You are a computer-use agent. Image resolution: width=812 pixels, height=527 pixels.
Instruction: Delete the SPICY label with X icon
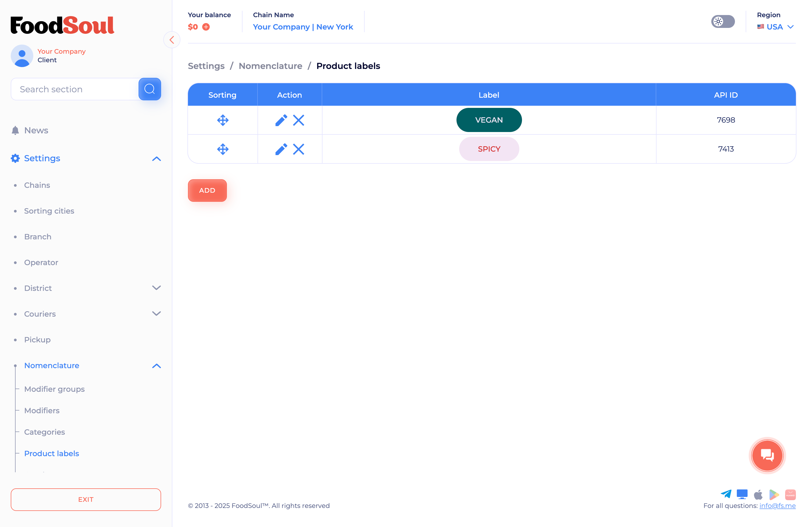coord(299,149)
